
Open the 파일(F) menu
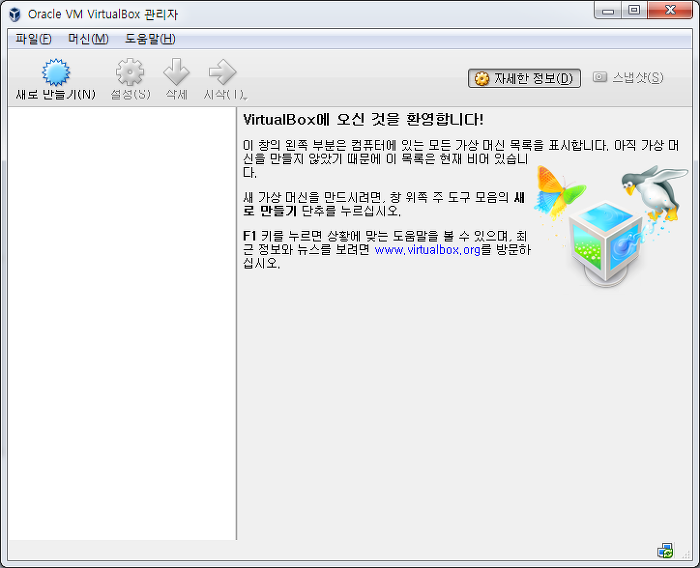tap(33, 39)
